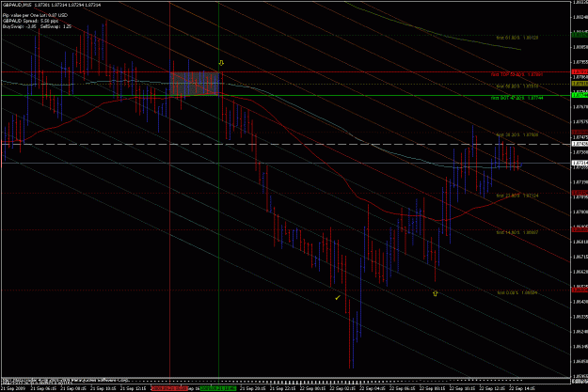Click the current price tag on the solid grey line
The height and width of the screenshot is (392, 588).
580,163
